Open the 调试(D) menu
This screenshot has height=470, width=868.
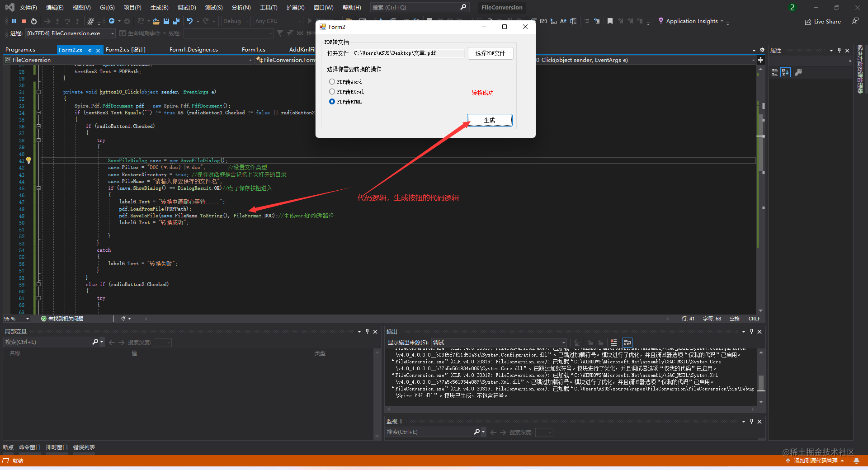(187, 8)
